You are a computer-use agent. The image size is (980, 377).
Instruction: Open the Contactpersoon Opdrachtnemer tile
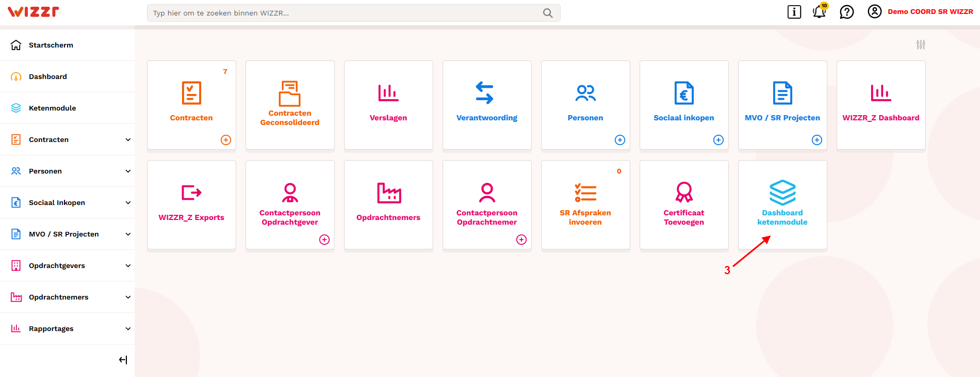click(487, 205)
